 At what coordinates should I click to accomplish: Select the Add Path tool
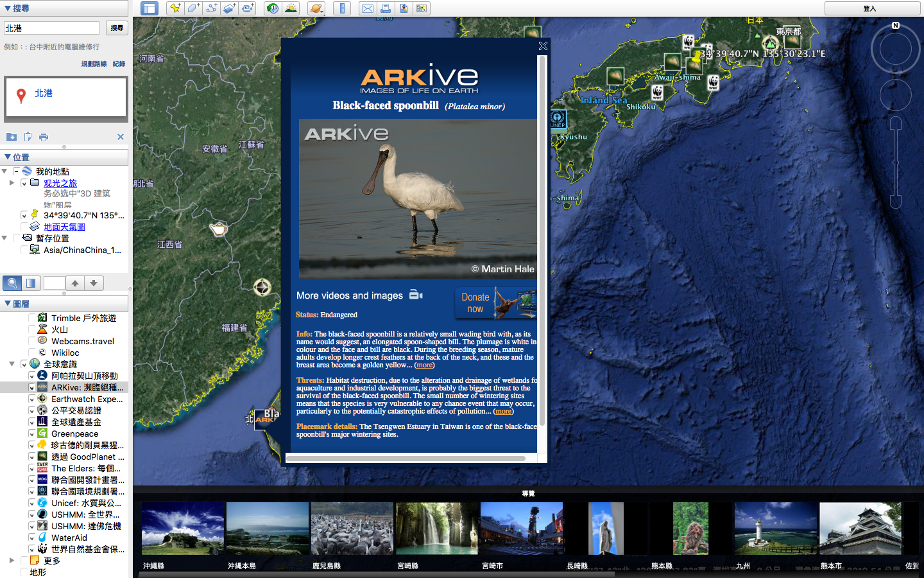click(x=211, y=8)
